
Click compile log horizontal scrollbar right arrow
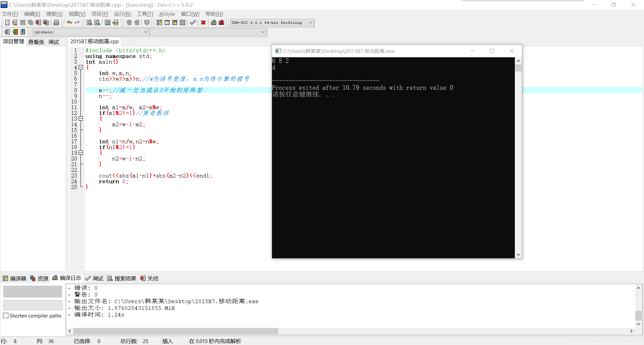click(x=631, y=331)
